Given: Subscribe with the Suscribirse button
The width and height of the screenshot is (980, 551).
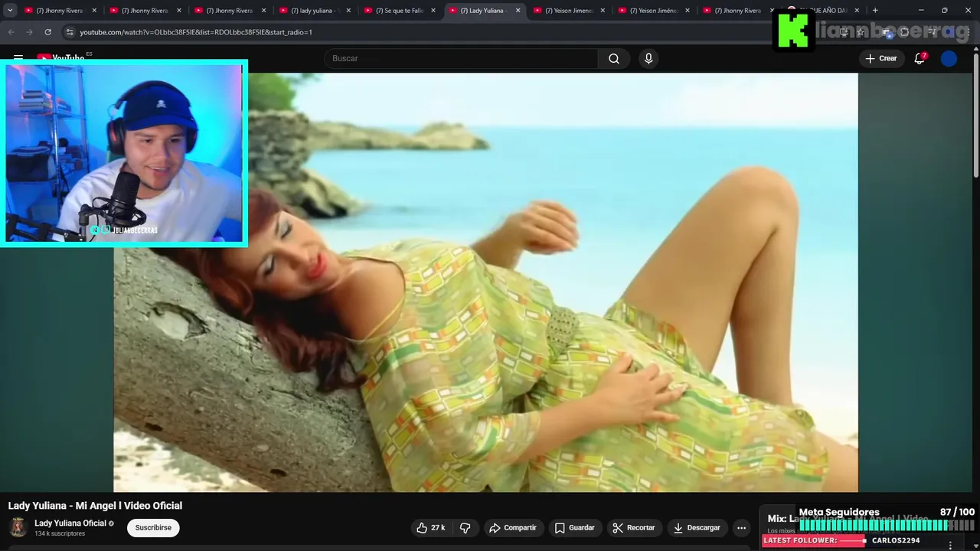Looking at the screenshot, I should pos(153,528).
